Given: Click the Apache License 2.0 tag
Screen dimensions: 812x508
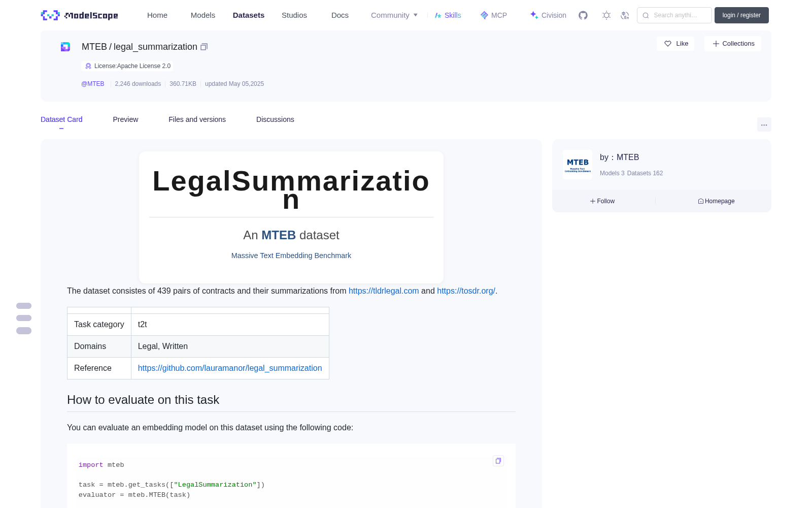Looking at the screenshot, I should point(127,66).
